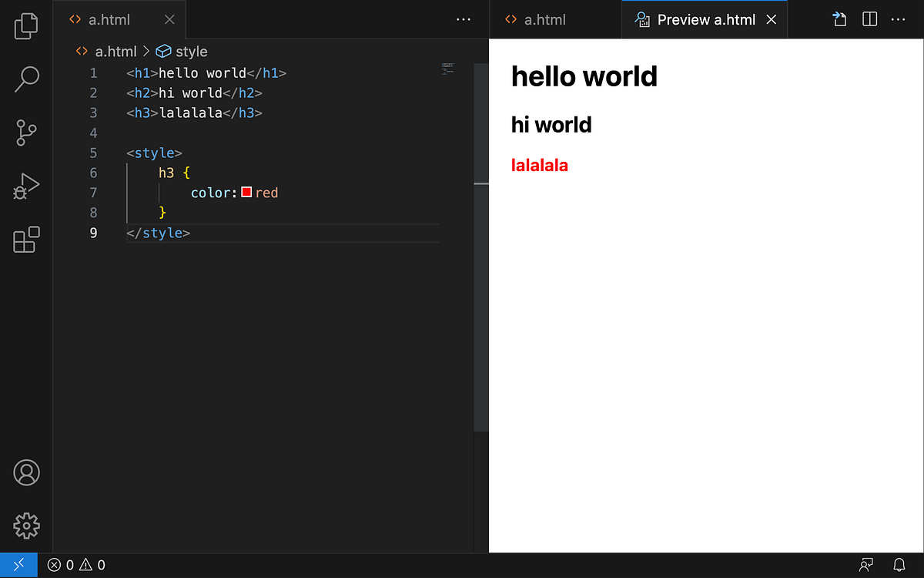Click line number 5 in the gutter
Viewport: 924px width, 578px height.
click(93, 153)
